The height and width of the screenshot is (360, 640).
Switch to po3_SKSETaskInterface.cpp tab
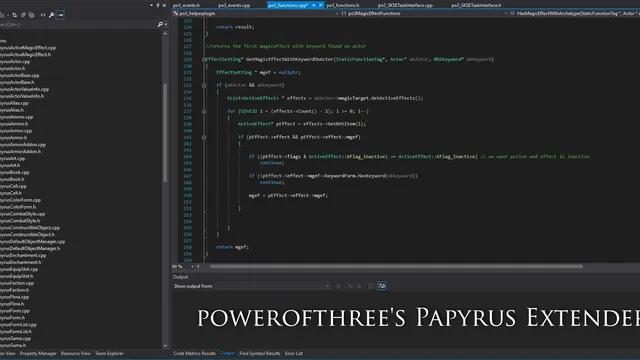405,5
